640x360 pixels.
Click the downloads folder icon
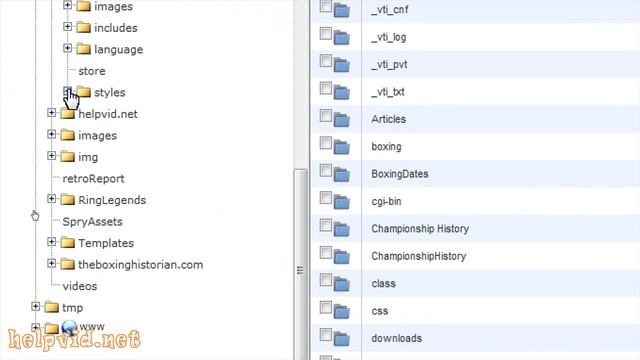point(342,338)
